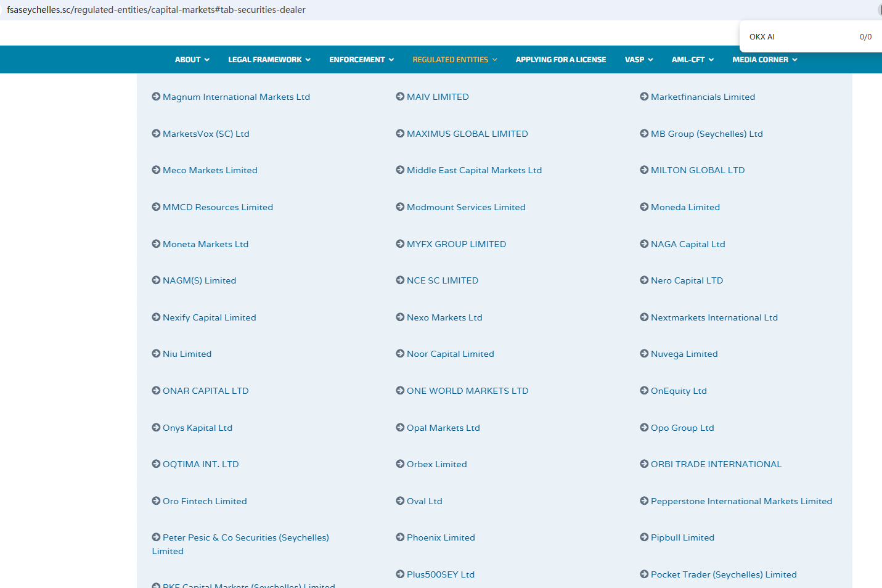The image size is (882, 588).
Task: Click arrow icon beside MYFX GROUP LIMITED
Action: pyautogui.click(x=400, y=244)
